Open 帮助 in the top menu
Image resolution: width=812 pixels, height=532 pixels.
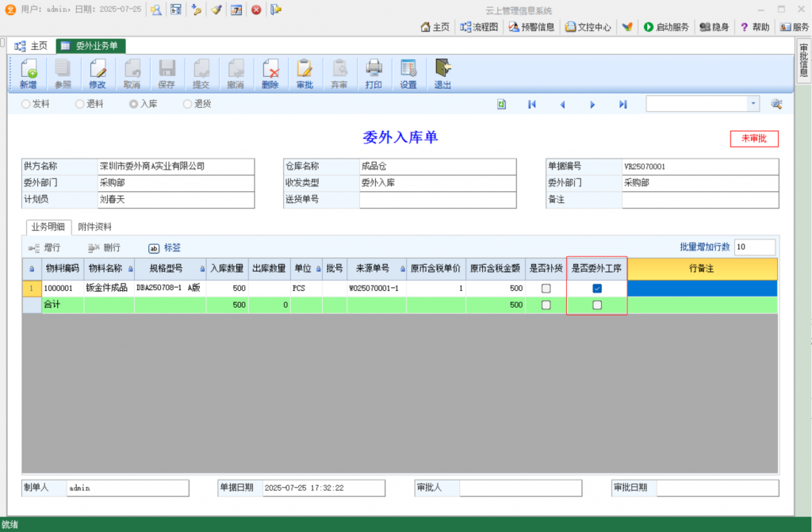755,27
